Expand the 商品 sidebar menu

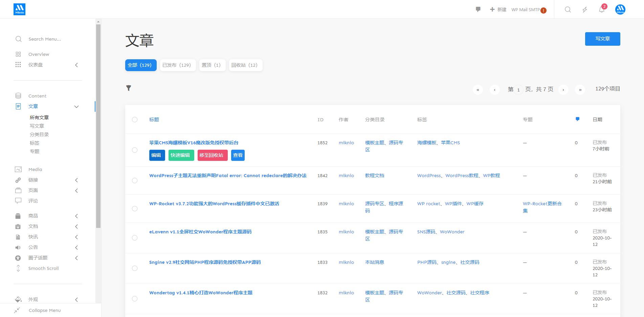coord(76,216)
